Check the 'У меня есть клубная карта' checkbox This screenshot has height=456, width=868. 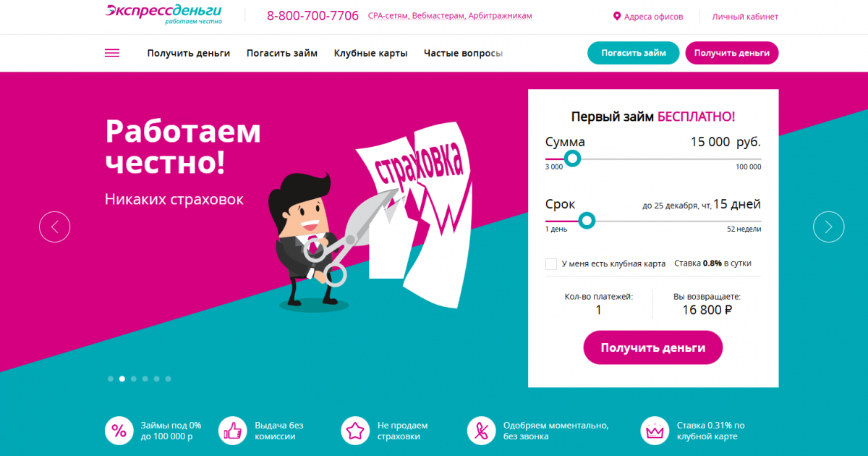(x=551, y=264)
